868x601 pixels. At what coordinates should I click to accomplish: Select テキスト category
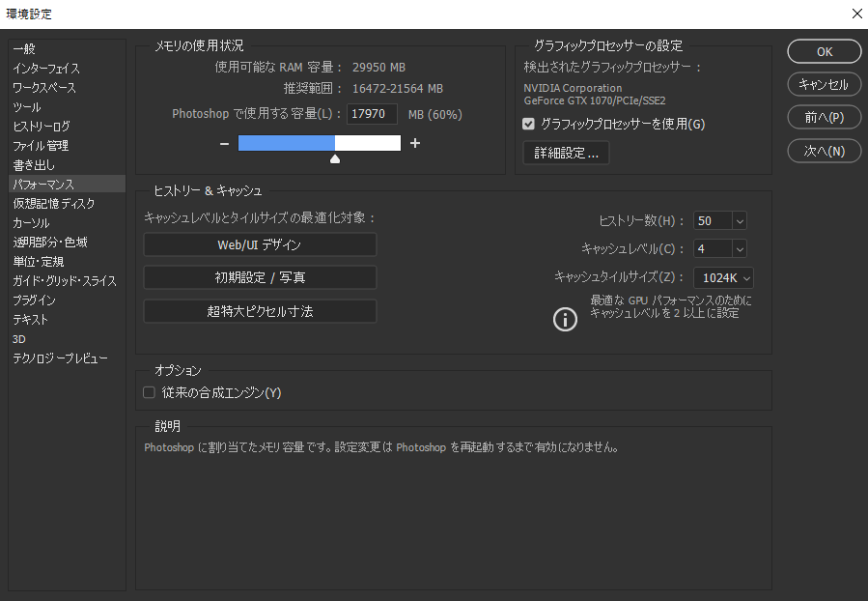tap(67, 320)
